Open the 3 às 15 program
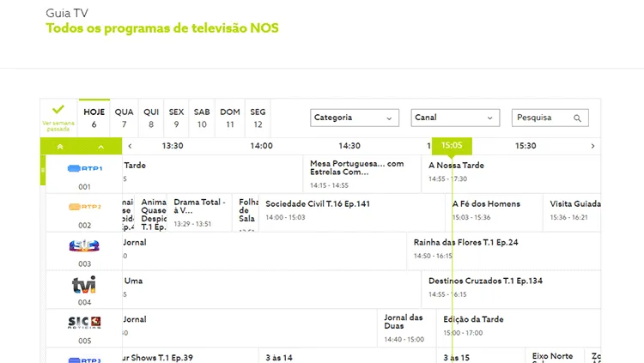This screenshot has height=363, width=644. click(481, 355)
